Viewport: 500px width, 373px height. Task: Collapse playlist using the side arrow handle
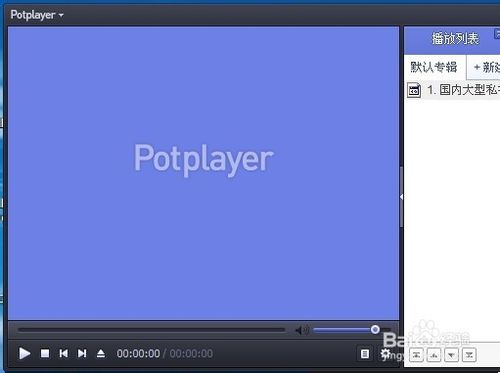click(401, 197)
